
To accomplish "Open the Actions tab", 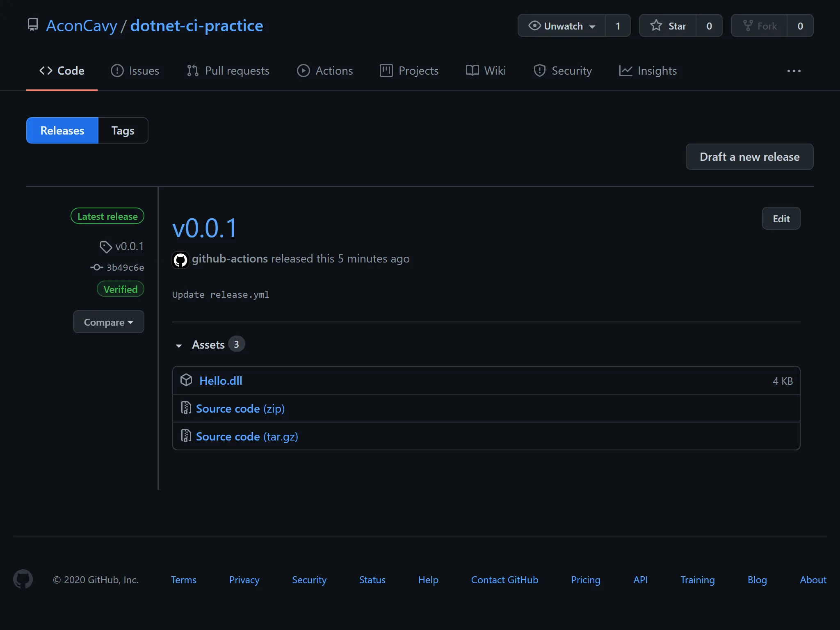I will (x=325, y=71).
